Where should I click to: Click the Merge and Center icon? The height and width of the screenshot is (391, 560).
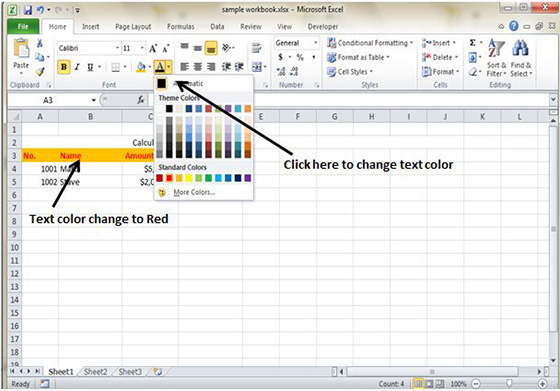click(x=257, y=67)
